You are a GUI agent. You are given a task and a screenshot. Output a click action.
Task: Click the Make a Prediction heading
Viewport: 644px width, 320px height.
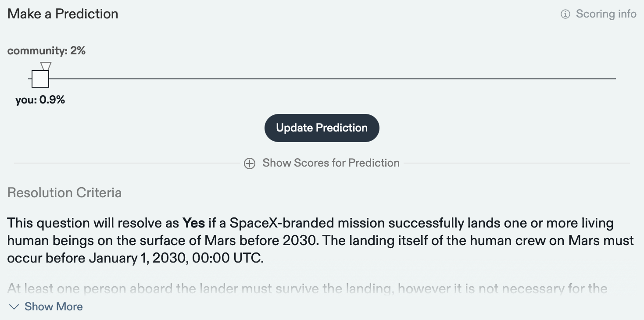(x=63, y=14)
